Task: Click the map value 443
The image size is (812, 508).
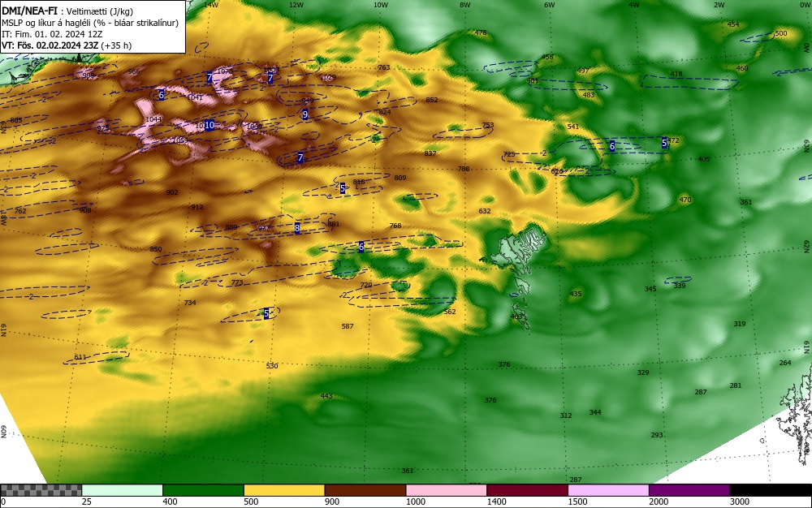Action: point(326,396)
